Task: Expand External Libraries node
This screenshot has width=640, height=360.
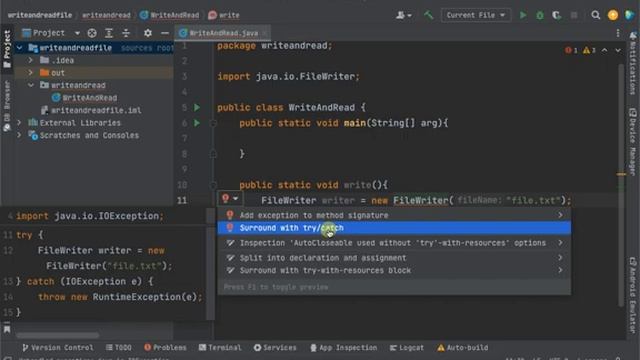Action: pos(19,122)
